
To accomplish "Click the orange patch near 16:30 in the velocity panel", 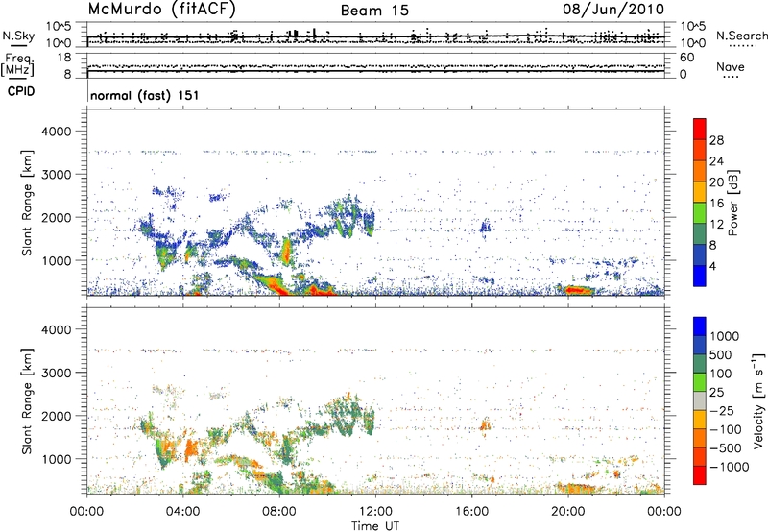I will click(485, 424).
